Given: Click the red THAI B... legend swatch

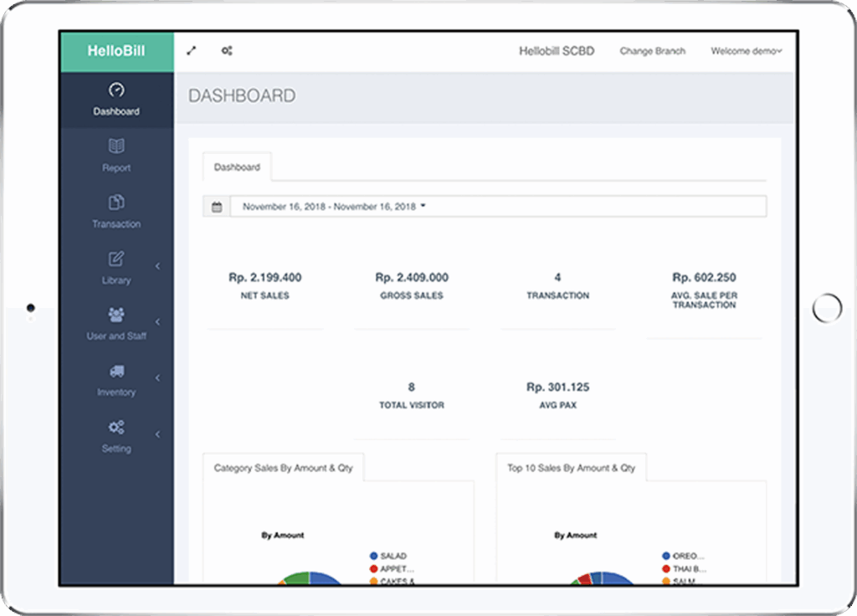Looking at the screenshot, I should (666, 569).
